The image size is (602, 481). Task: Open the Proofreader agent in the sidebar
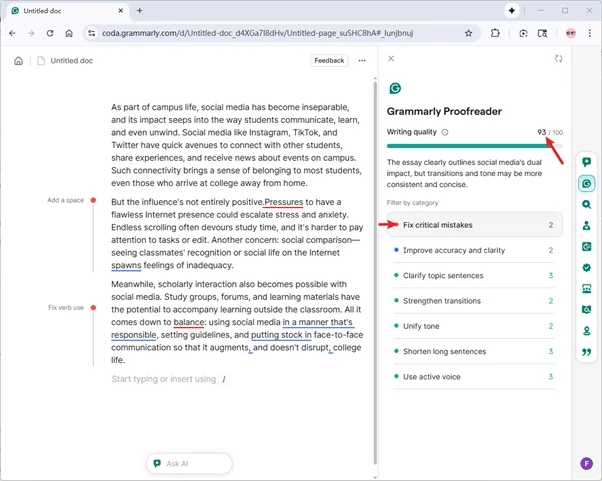pos(587,184)
